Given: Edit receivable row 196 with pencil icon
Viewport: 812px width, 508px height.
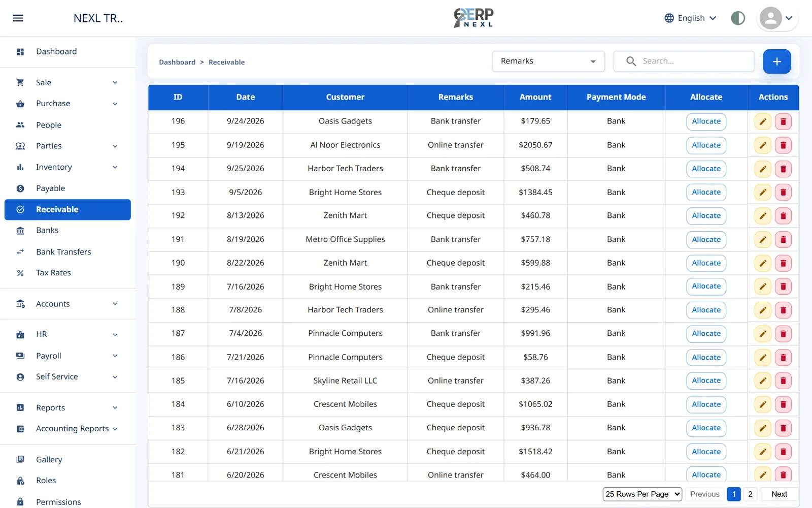Looking at the screenshot, I should (763, 122).
